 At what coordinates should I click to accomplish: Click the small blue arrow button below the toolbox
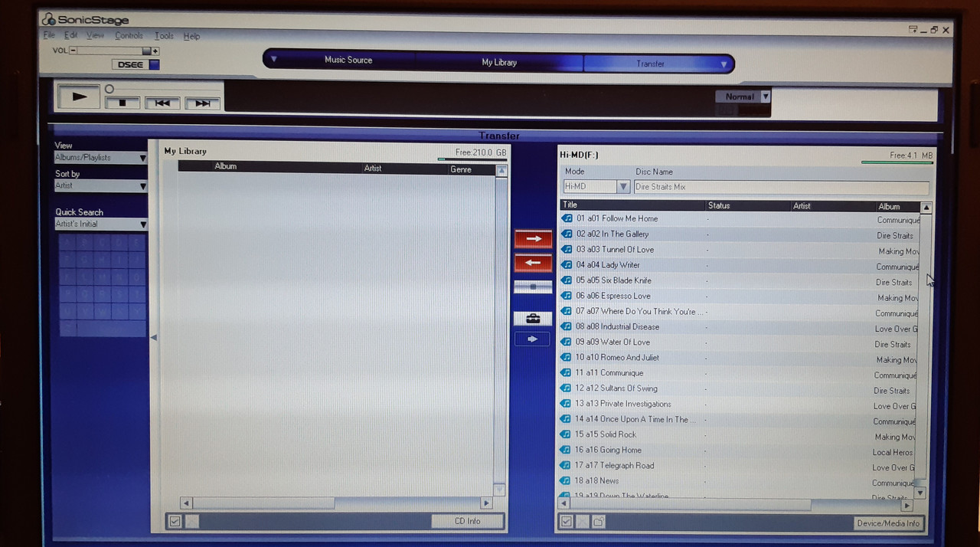point(533,339)
